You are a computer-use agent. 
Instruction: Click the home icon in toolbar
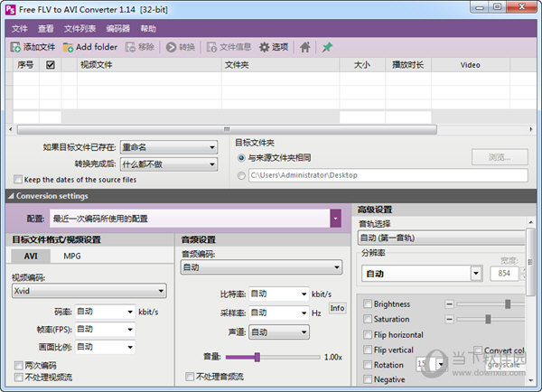305,47
